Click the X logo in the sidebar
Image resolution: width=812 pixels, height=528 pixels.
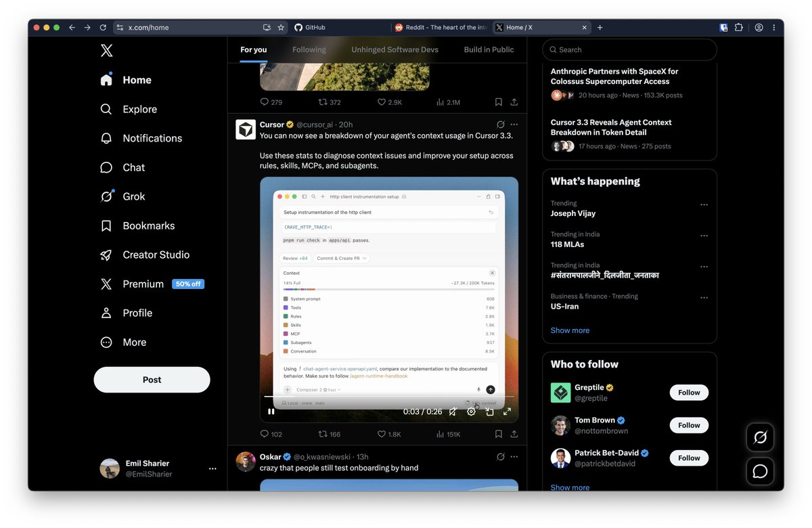106,50
